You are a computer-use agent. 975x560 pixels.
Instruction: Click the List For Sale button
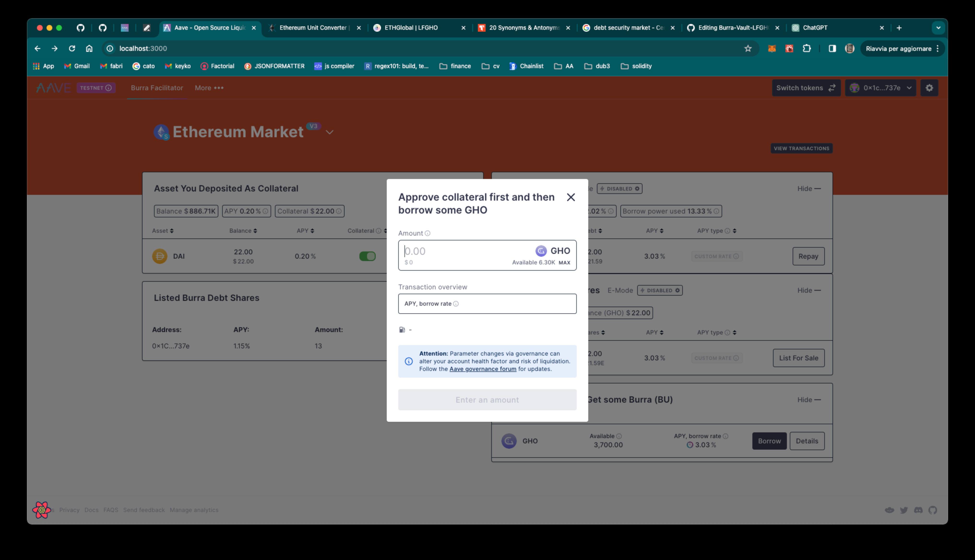798,358
